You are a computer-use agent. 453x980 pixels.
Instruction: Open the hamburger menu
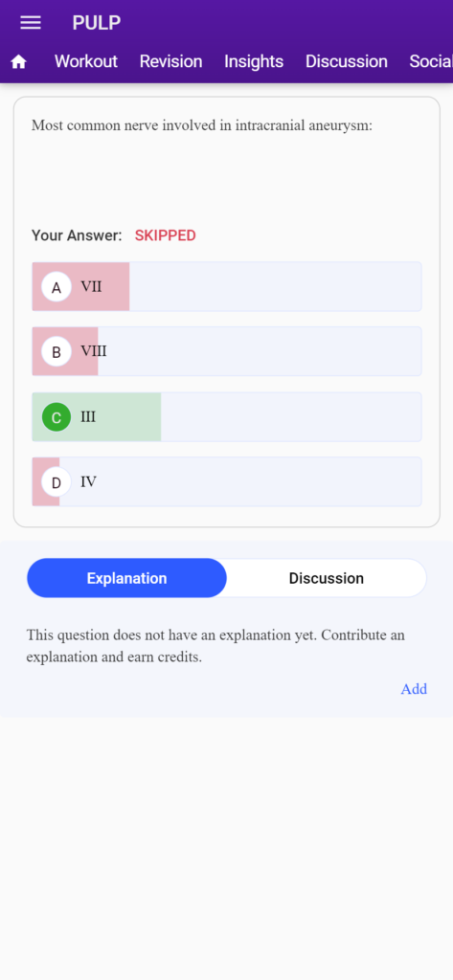pyautogui.click(x=31, y=23)
